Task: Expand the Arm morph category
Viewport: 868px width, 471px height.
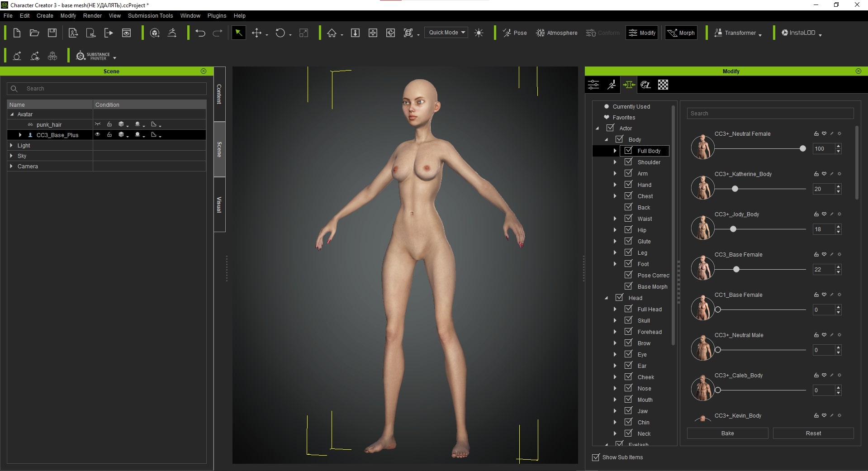Action: (x=615, y=173)
